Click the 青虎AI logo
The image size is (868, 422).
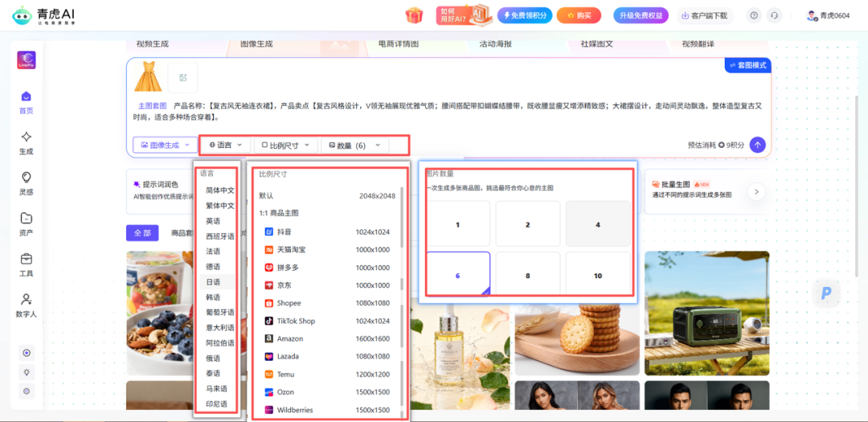coord(43,16)
